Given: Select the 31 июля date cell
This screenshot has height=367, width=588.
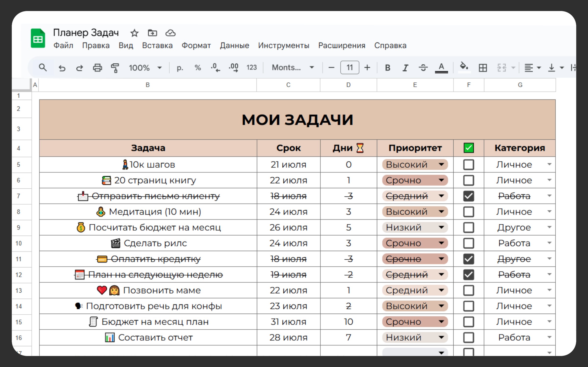Looking at the screenshot, I should [x=288, y=322].
